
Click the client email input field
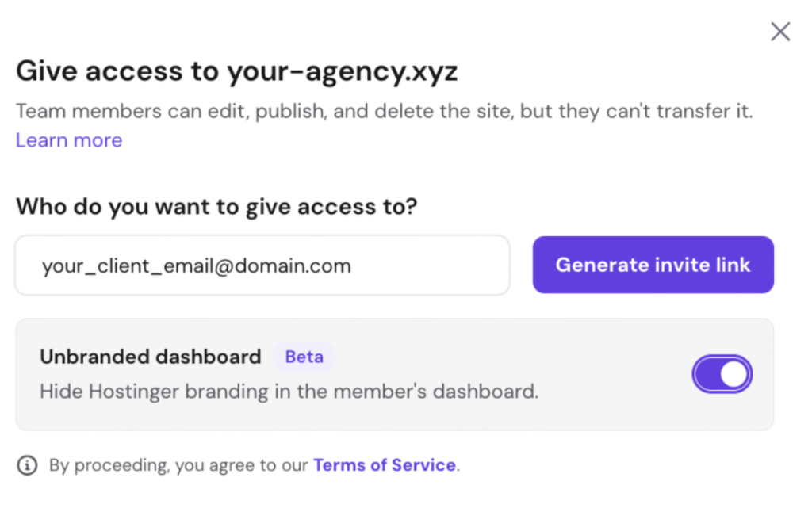point(262,265)
